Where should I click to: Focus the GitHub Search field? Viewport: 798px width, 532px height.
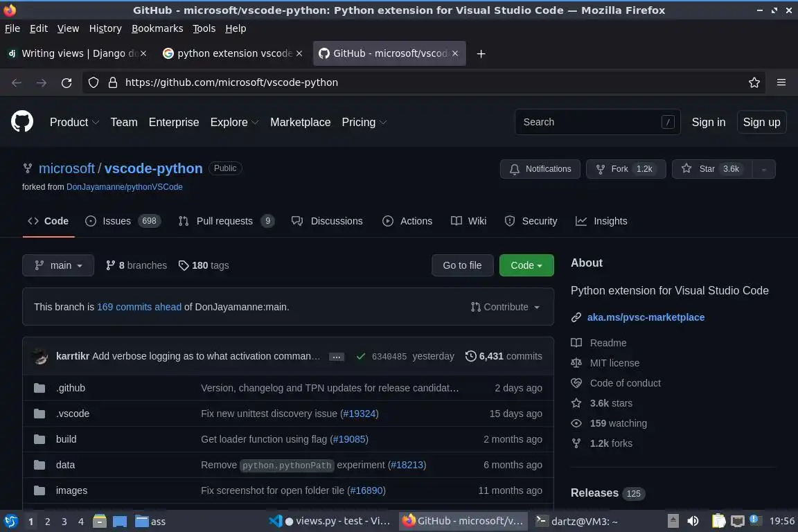598,122
